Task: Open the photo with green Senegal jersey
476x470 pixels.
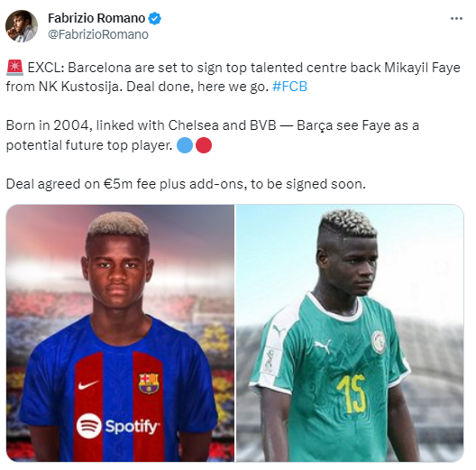Action: pos(350,333)
